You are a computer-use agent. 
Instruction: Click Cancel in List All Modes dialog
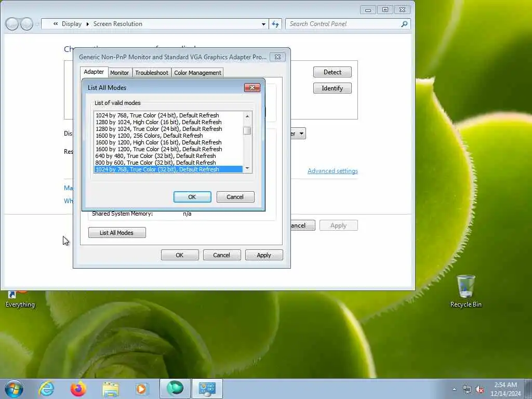point(235,197)
